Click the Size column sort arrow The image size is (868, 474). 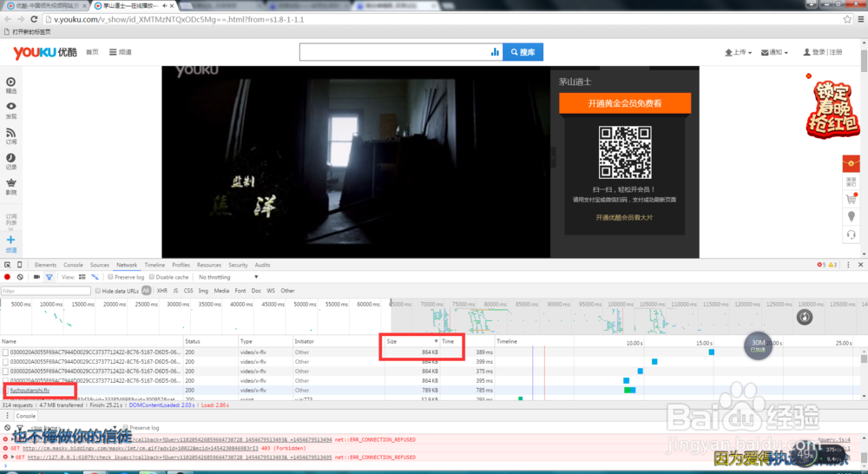pyautogui.click(x=437, y=341)
